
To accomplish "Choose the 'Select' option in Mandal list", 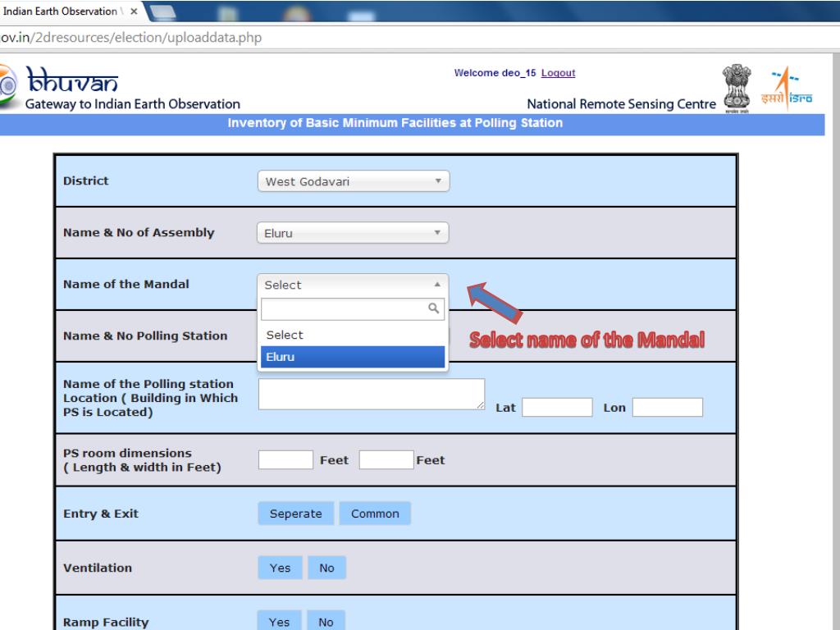I will coord(353,335).
